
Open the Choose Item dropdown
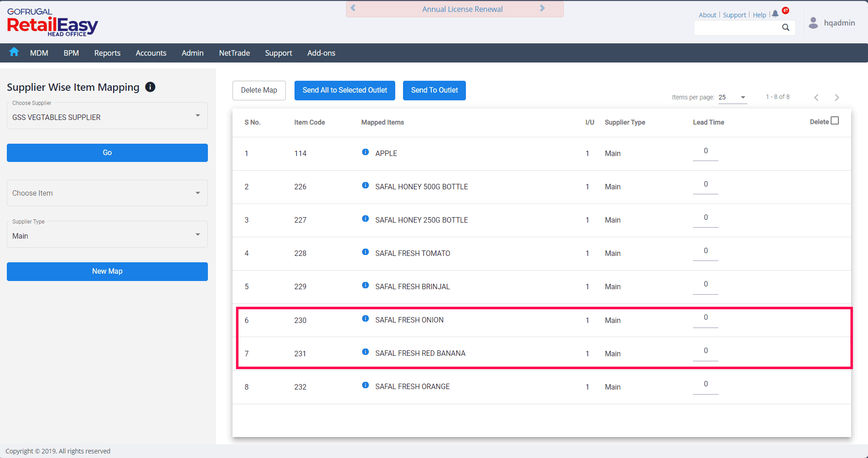click(x=107, y=193)
